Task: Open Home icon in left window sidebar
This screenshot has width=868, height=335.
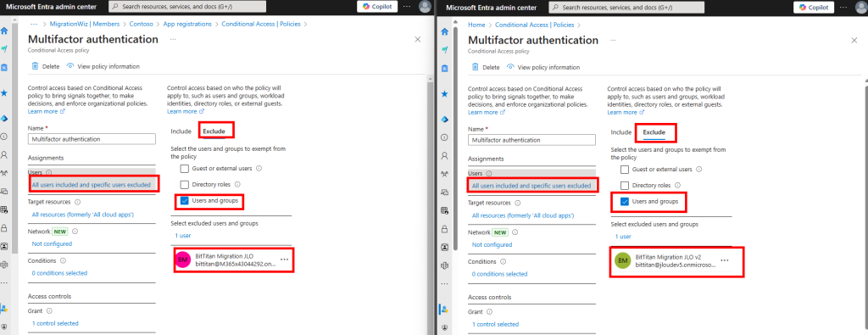Action: pos(4,31)
